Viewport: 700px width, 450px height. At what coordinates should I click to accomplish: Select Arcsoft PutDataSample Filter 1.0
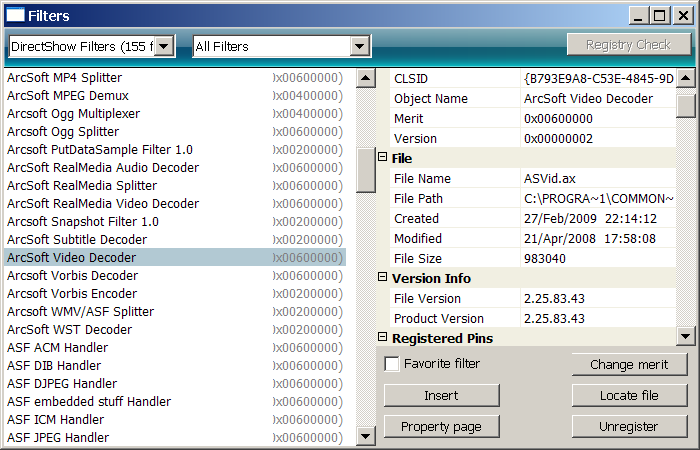tap(175, 150)
